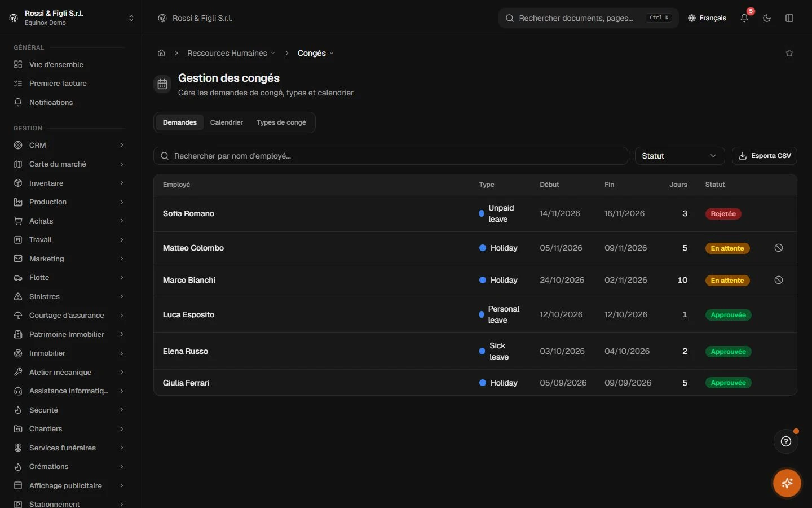Screen dimensions: 812x508
Task: Open Inventaire in the sidebar
Action: click(69, 183)
